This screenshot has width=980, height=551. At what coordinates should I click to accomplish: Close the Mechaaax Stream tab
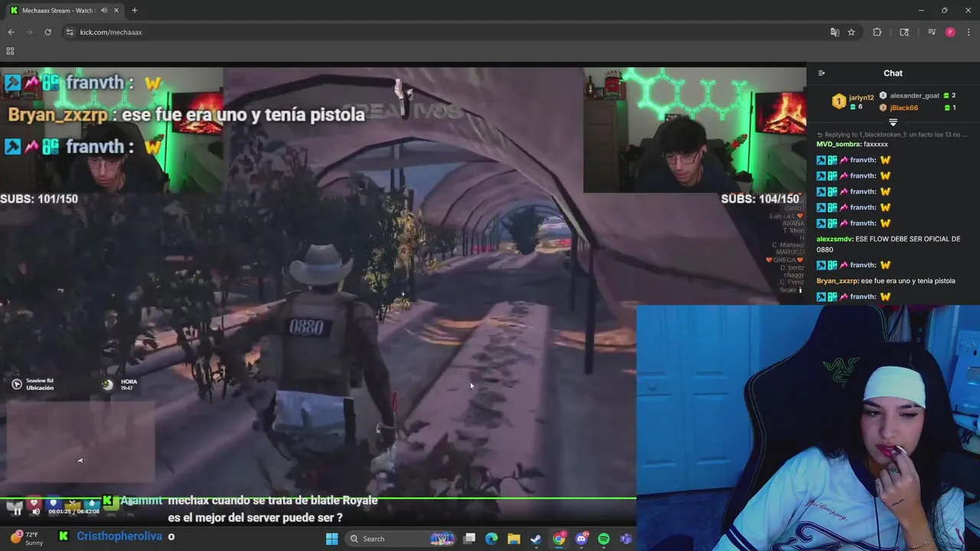(116, 11)
